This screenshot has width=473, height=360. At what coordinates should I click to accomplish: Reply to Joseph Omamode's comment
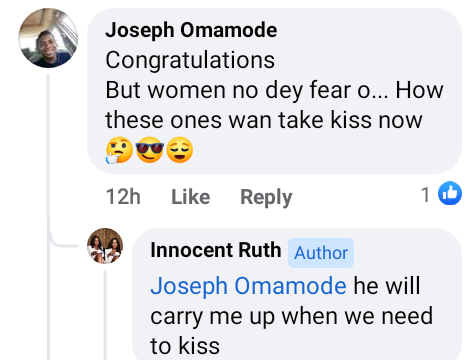click(266, 197)
